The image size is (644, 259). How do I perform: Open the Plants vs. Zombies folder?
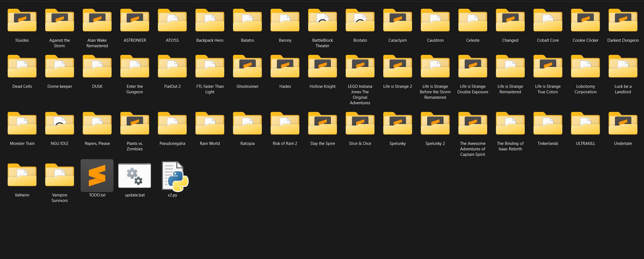click(135, 123)
